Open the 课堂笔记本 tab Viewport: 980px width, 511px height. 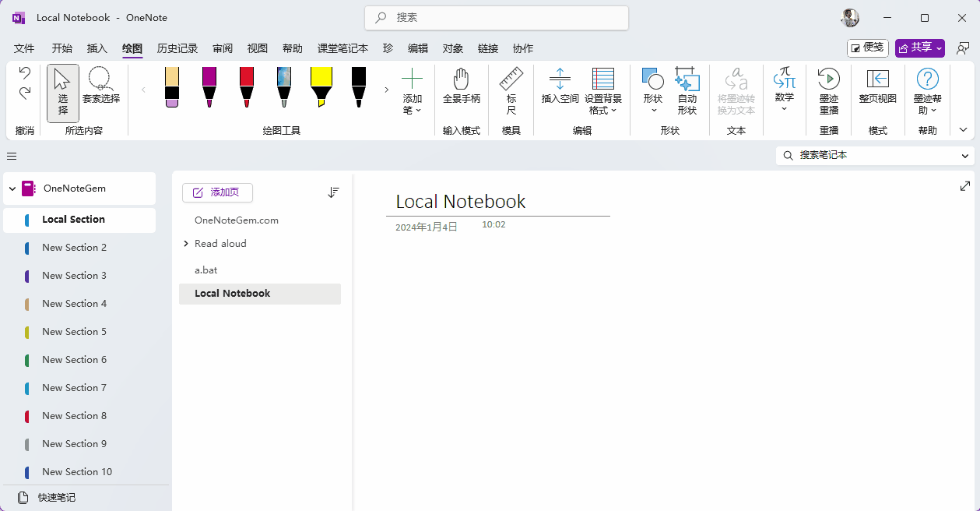pyautogui.click(x=342, y=48)
